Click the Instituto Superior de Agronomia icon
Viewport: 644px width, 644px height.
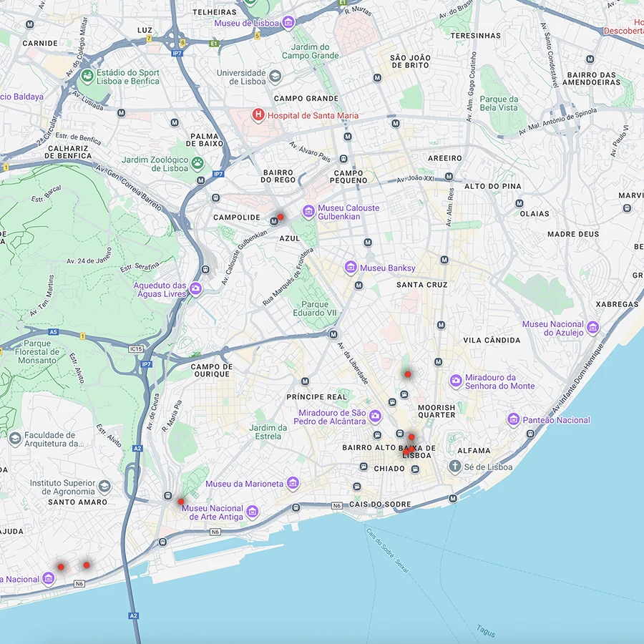click(x=104, y=487)
